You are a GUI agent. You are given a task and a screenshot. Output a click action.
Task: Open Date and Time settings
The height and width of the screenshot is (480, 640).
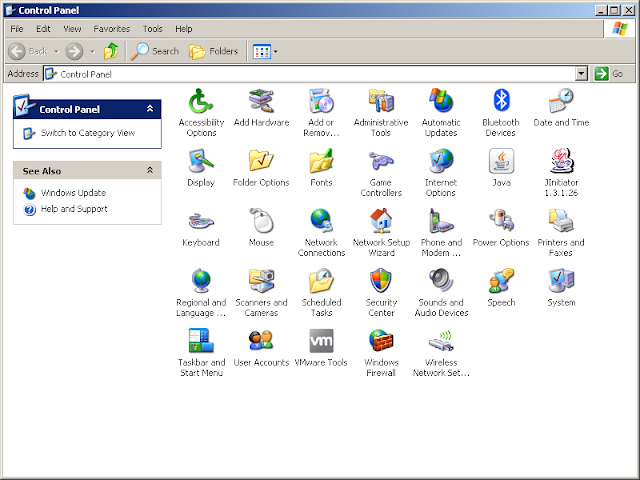pyautogui.click(x=561, y=107)
